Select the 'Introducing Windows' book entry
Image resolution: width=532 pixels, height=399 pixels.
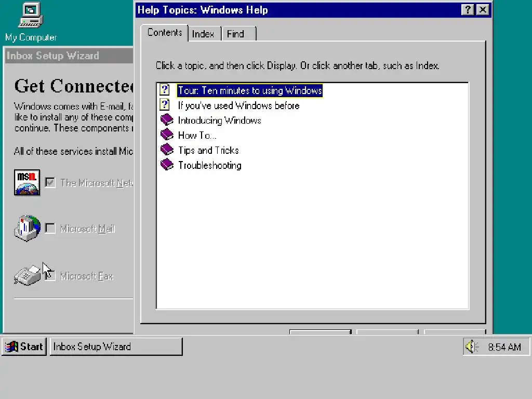pos(220,121)
